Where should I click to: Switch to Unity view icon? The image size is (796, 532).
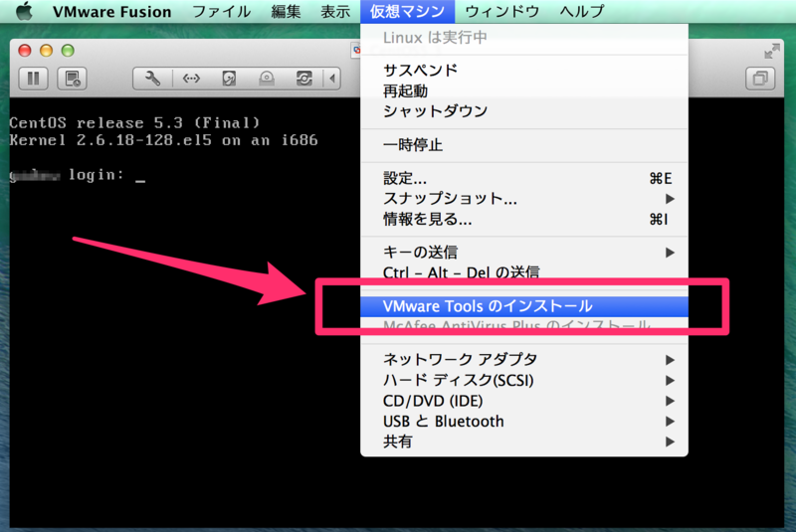tap(760, 79)
